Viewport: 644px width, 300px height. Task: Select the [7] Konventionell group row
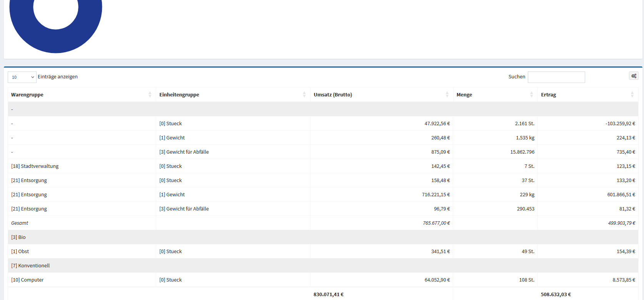30,266
